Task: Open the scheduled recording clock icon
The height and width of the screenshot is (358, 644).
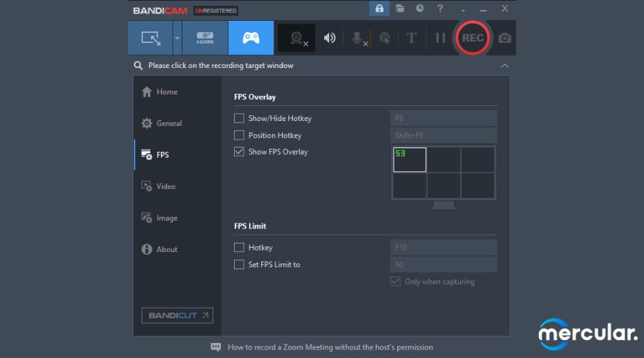Action: click(420, 8)
